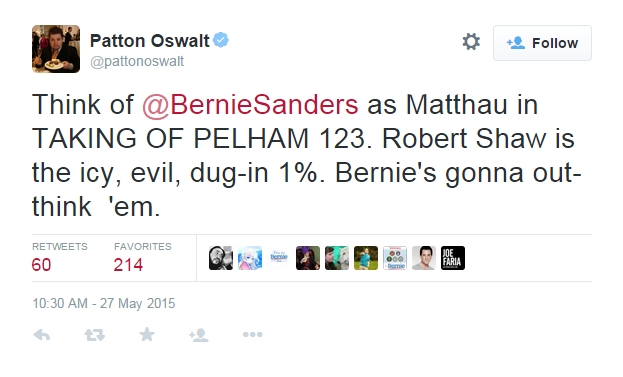Click the first bearded man avatar
623x377 pixels.
click(221, 258)
